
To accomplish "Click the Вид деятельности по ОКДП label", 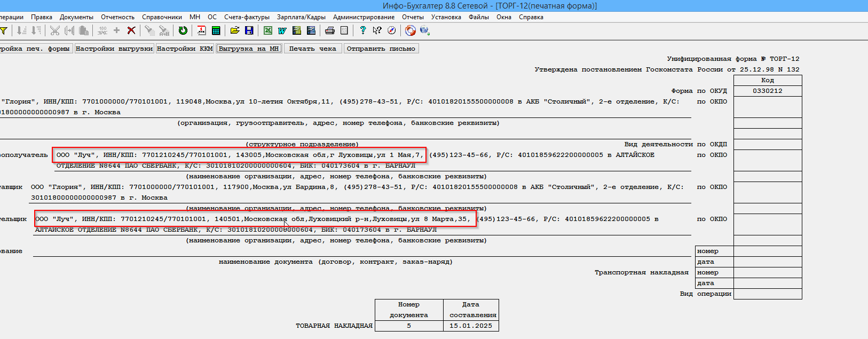I will [x=676, y=144].
